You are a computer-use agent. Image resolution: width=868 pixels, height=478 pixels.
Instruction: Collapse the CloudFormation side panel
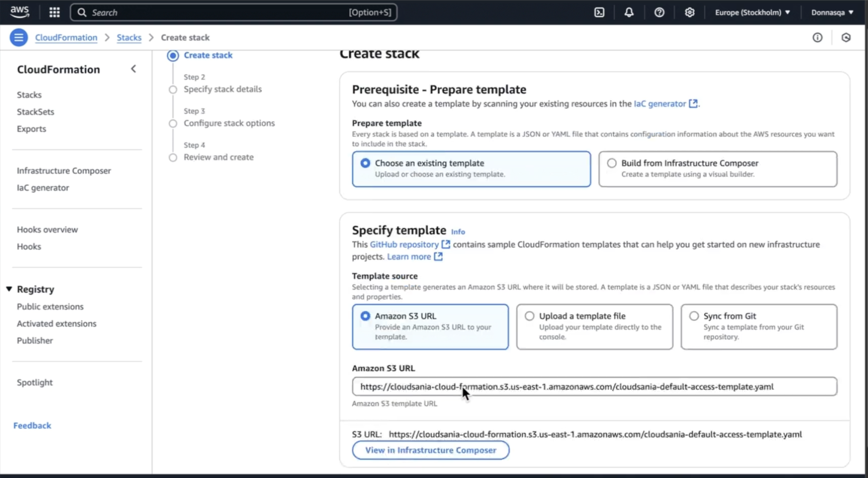(134, 69)
